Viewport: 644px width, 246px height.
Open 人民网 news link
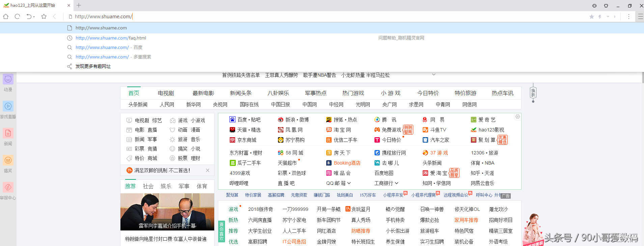(167, 104)
